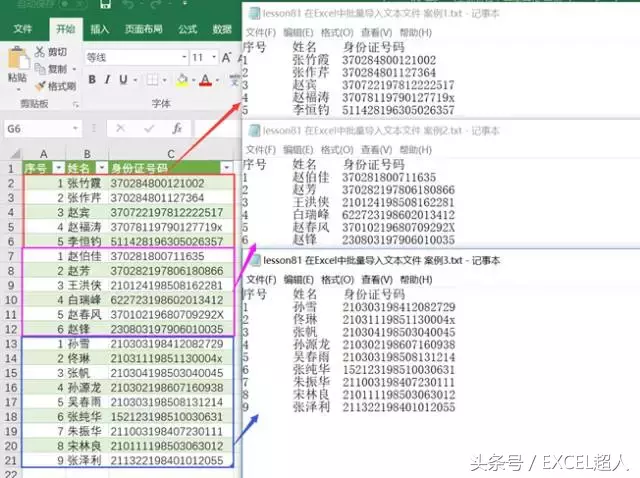Viewport: 640px width, 478px height.
Task: Toggle Italic formatting
Action: (x=107, y=79)
